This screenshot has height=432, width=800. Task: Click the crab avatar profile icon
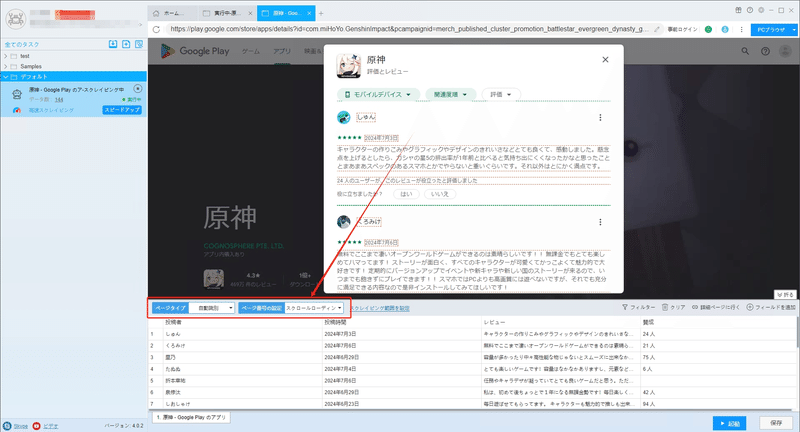[x=16, y=19]
